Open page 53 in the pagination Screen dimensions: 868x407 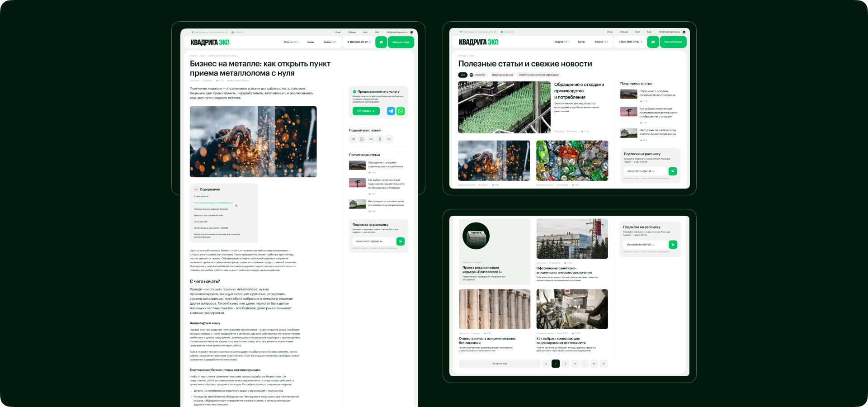pos(594,364)
